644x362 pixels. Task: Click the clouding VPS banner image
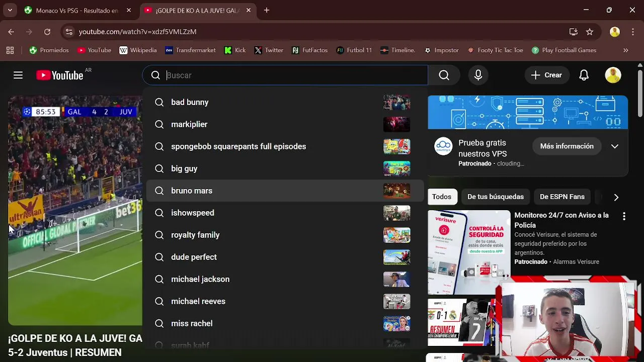pos(528,112)
